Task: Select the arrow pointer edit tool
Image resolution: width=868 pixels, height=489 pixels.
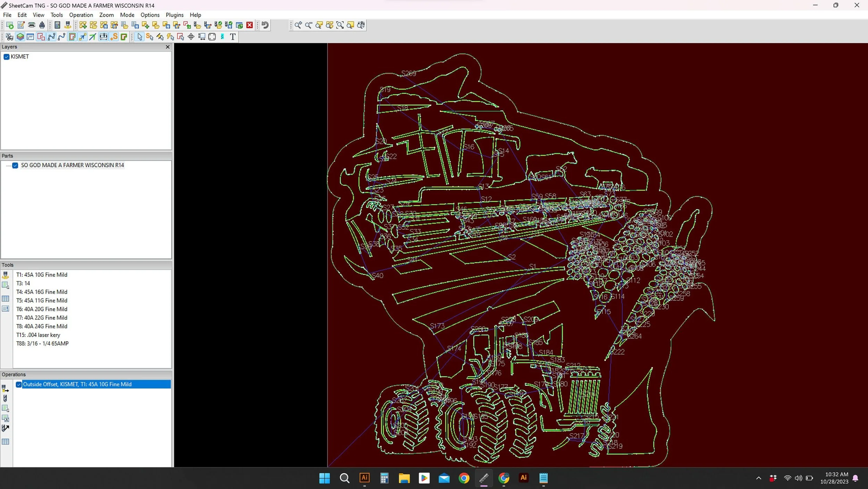Action: [x=140, y=37]
